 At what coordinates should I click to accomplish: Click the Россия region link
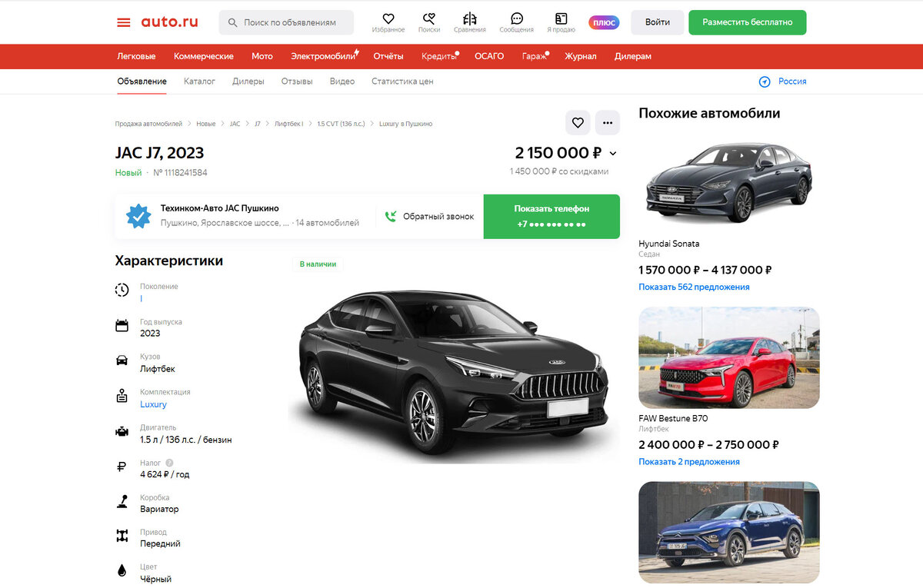(792, 81)
